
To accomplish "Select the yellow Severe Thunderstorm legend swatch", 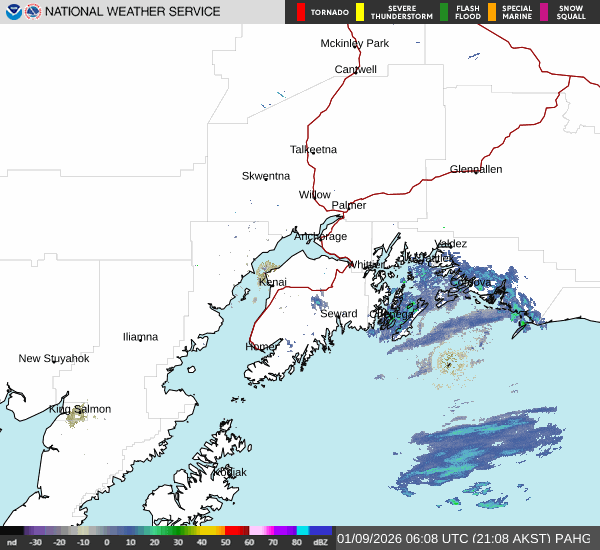I will [x=360, y=12].
